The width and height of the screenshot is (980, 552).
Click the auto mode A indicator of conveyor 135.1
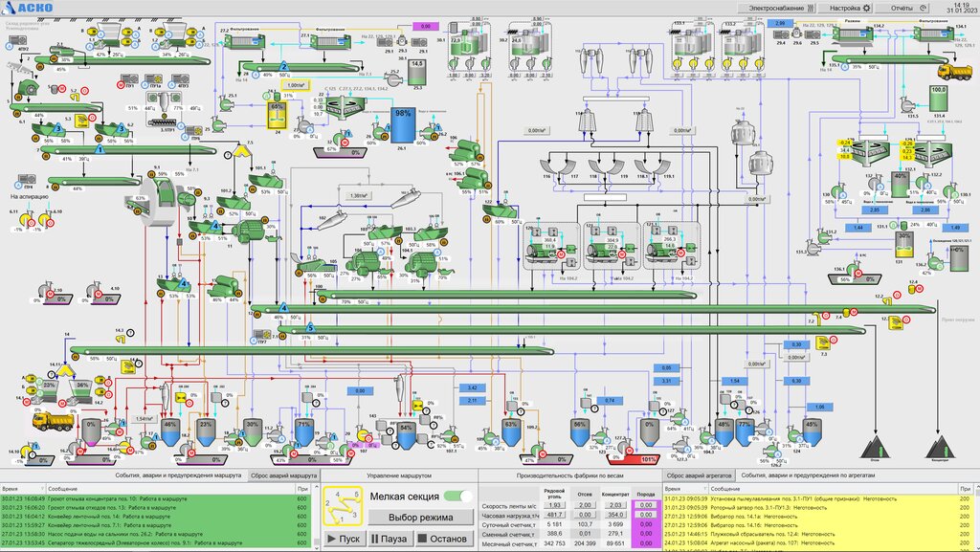click(x=844, y=67)
